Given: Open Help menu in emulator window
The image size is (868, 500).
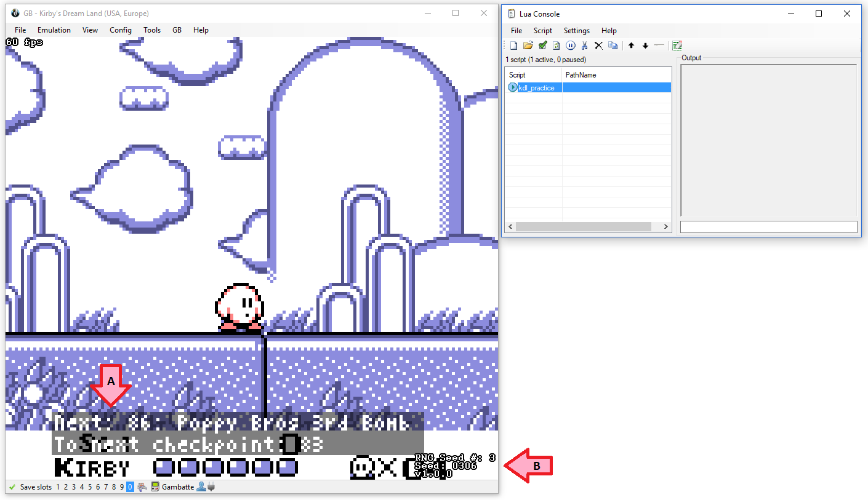Looking at the screenshot, I should pyautogui.click(x=201, y=30).
